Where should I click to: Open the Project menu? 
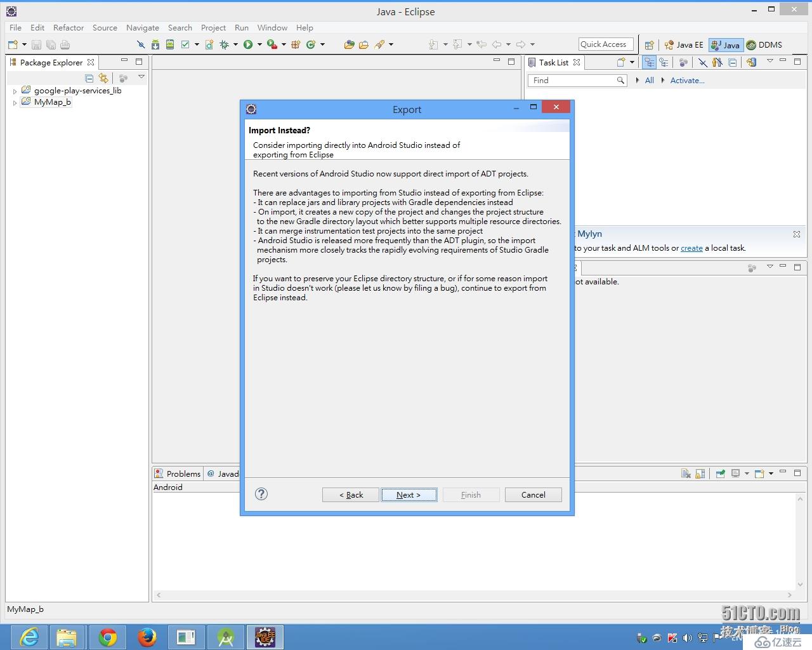[213, 28]
